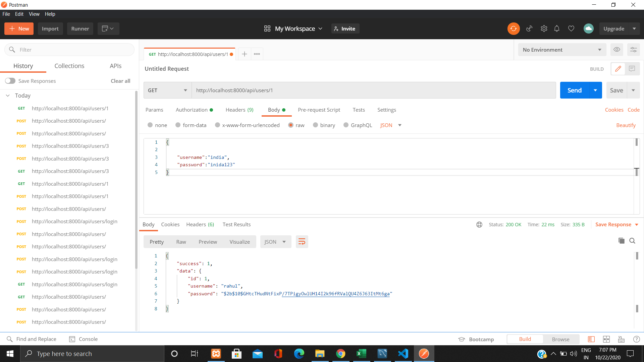Image resolution: width=644 pixels, height=362 pixels.
Task: Click the Beautify link
Action: click(x=626, y=125)
